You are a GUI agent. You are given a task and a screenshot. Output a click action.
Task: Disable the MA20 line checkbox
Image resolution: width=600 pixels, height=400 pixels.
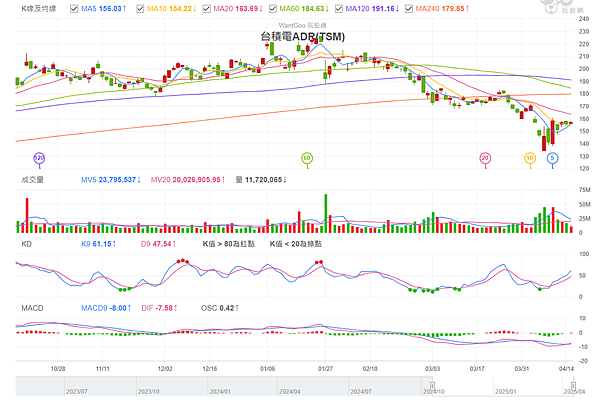click(207, 9)
